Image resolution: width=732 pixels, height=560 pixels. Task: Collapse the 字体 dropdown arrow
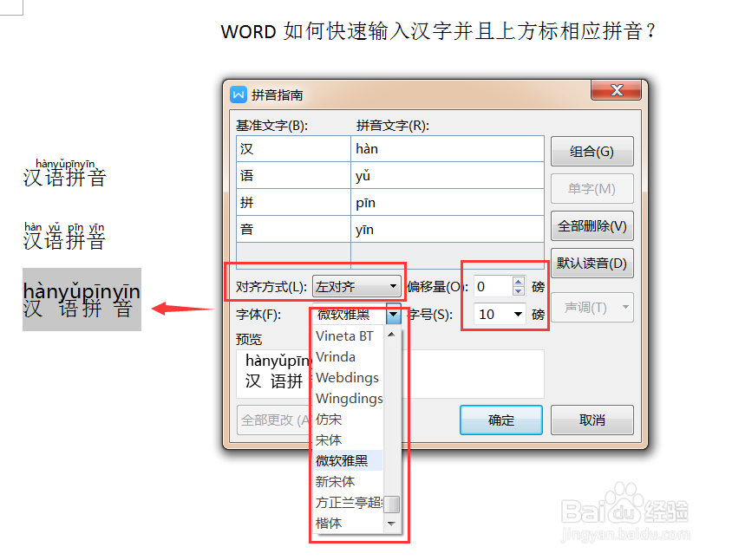pos(394,315)
